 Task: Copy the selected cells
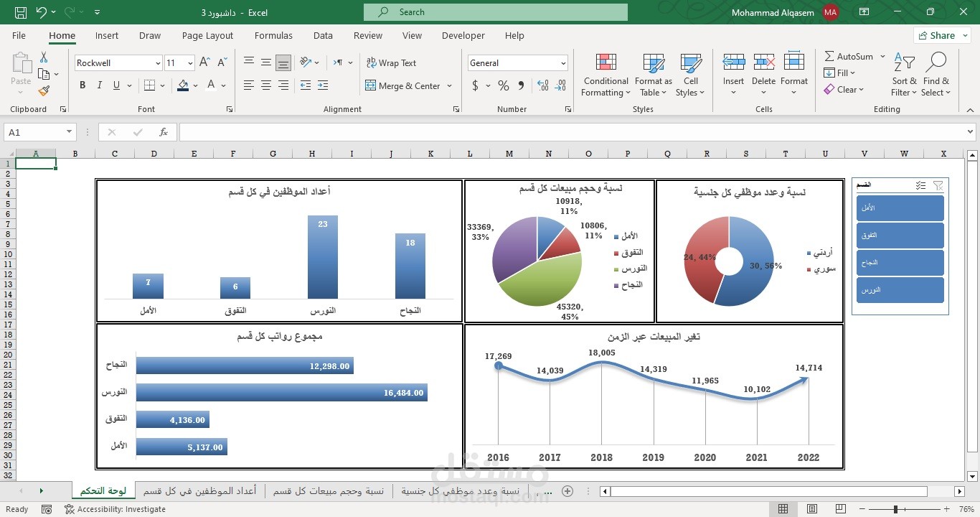[44, 74]
